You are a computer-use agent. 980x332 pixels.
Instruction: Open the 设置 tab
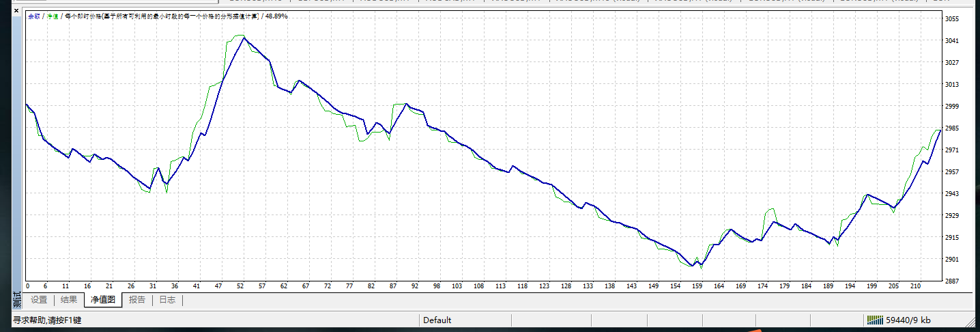pyautogui.click(x=39, y=299)
